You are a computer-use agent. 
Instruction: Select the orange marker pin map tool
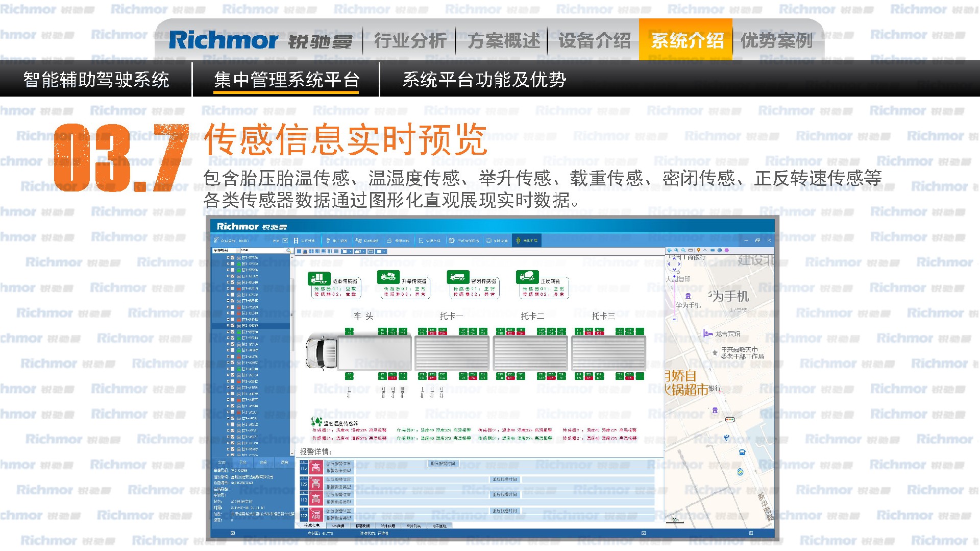click(698, 250)
